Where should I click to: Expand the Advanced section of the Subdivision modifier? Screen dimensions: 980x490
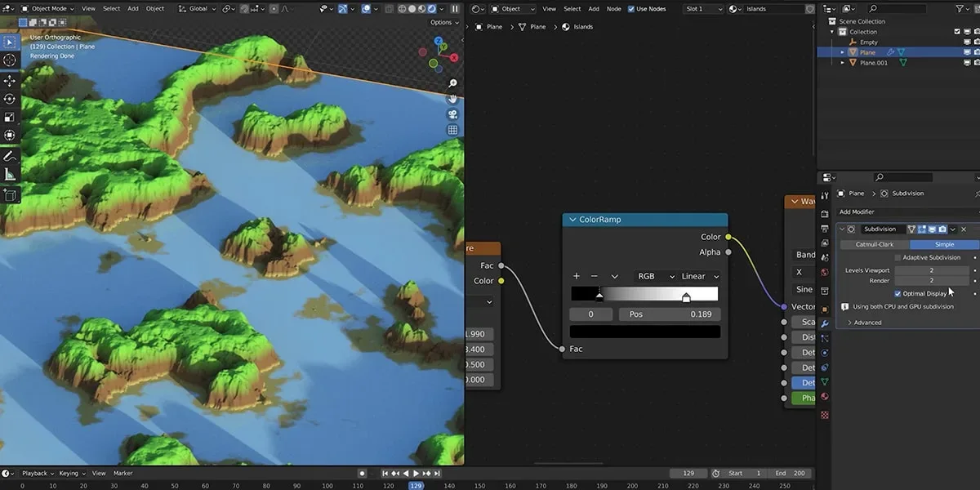point(864,322)
